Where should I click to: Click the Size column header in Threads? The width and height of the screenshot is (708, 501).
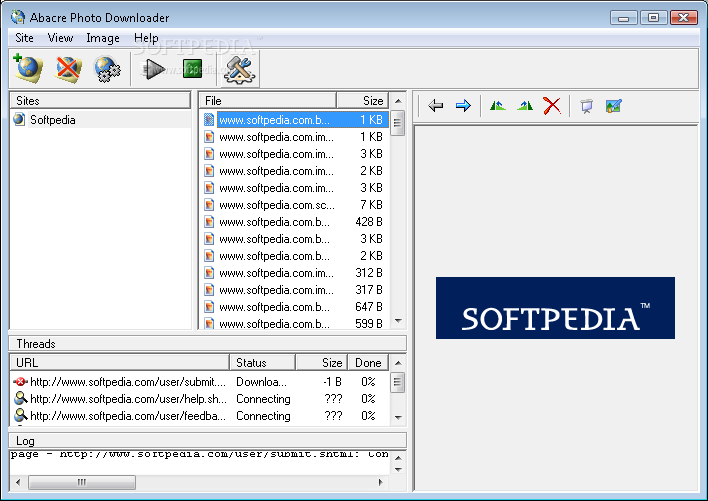click(x=322, y=363)
